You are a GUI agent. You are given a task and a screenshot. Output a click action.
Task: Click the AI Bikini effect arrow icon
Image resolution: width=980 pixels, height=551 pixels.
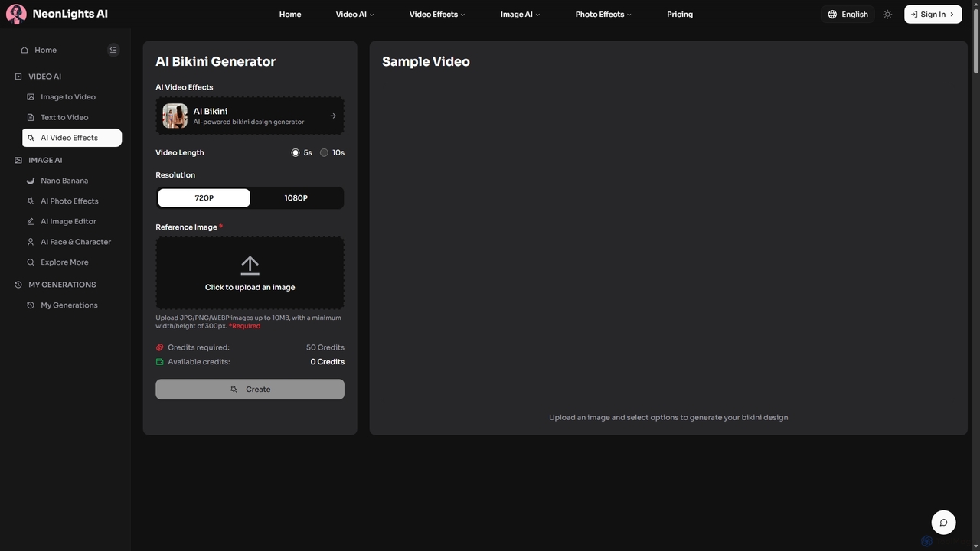[x=333, y=116]
